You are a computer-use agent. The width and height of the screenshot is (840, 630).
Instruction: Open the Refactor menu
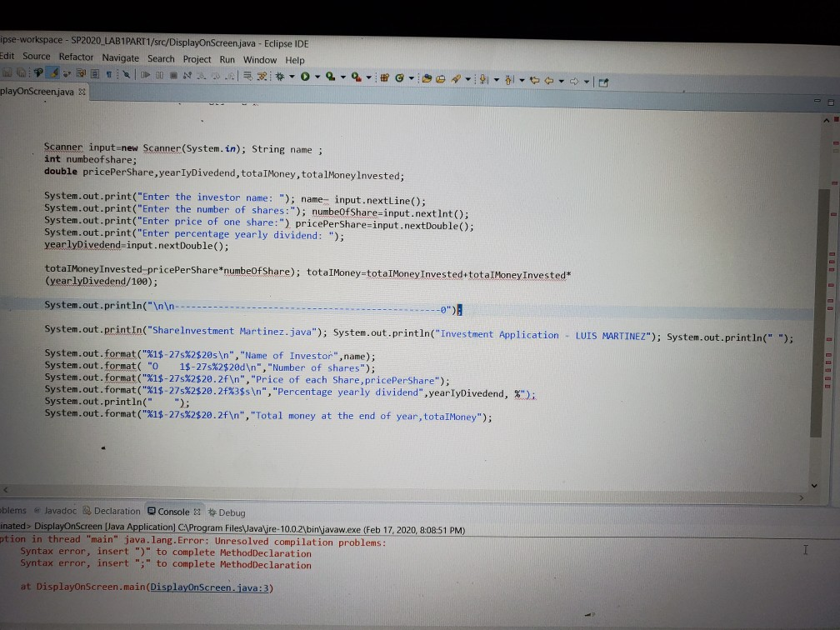click(76, 57)
